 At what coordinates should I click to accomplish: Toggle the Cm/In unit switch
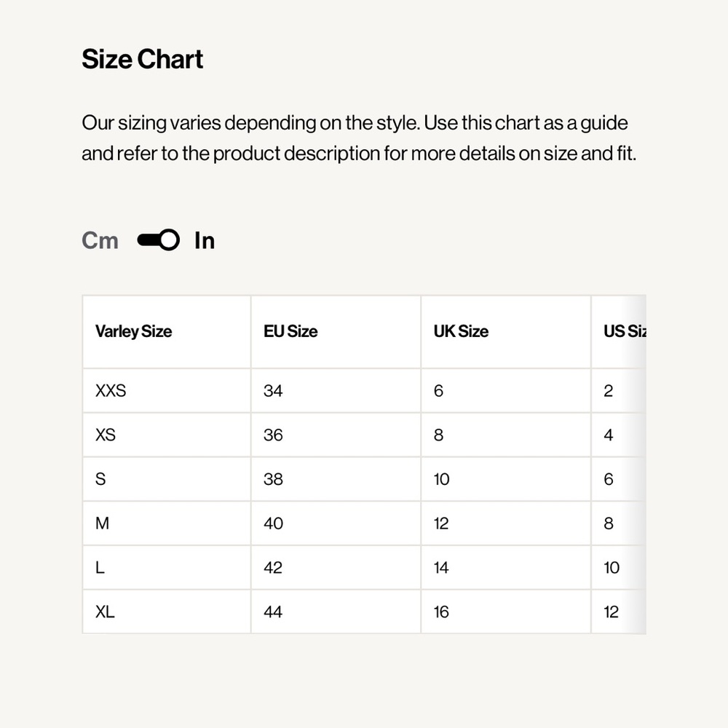158,240
